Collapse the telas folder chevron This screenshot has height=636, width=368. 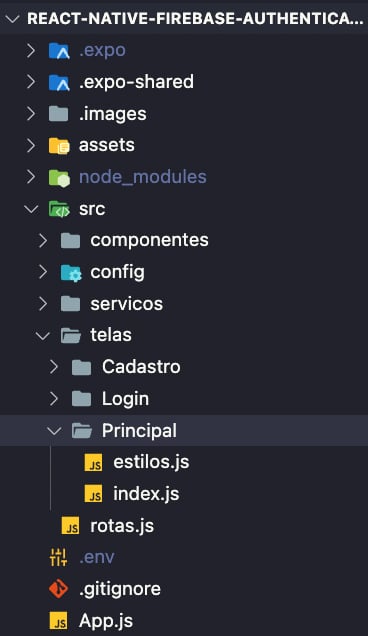coord(43,336)
